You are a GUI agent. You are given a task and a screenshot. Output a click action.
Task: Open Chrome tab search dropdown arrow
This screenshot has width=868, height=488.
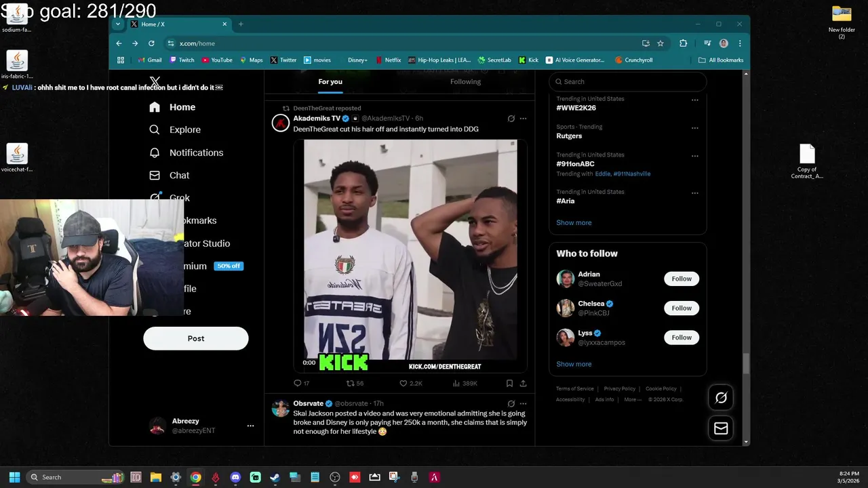[118, 24]
